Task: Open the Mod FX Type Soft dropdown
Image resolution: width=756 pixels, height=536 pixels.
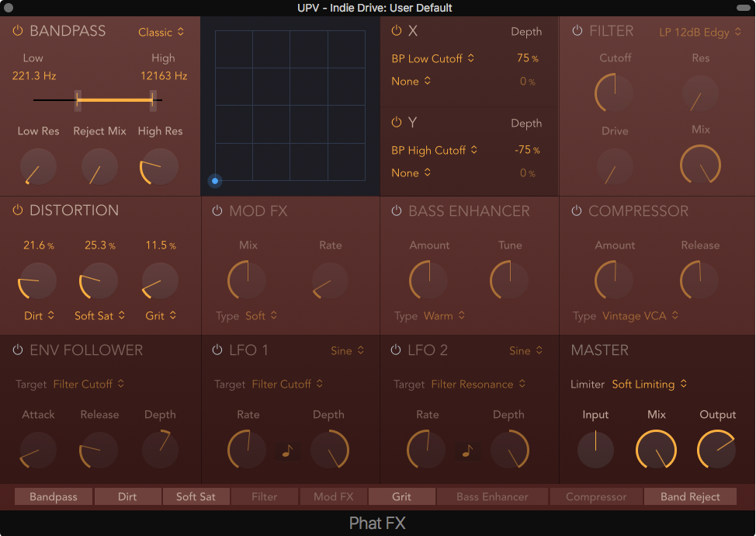Action: [261, 315]
